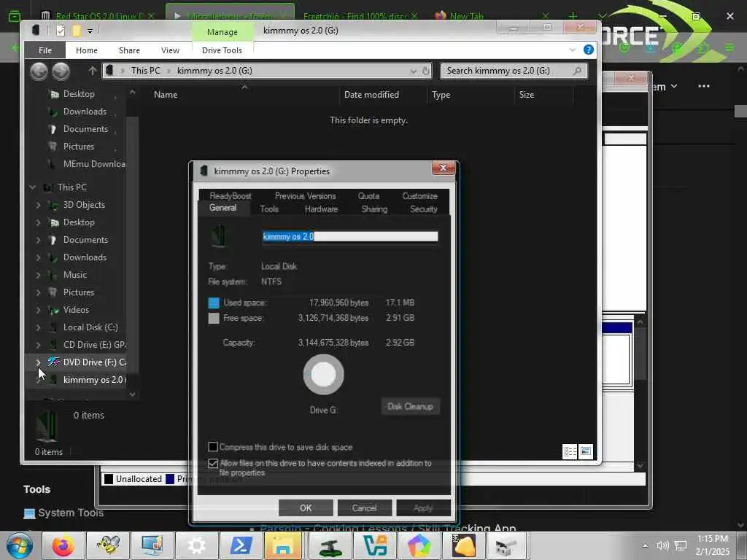This screenshot has width=747, height=560.
Task: Click the drive label text field
Action: (x=349, y=236)
